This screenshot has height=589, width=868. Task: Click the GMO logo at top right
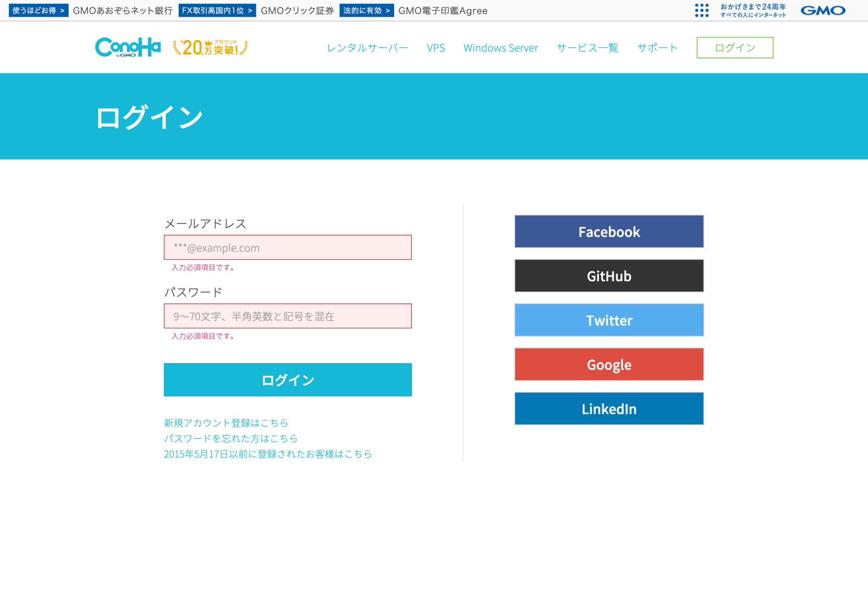[x=823, y=10]
